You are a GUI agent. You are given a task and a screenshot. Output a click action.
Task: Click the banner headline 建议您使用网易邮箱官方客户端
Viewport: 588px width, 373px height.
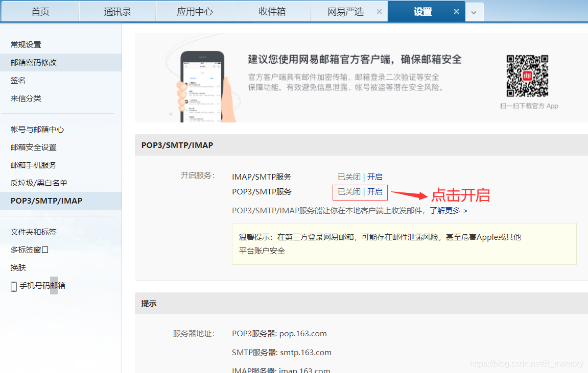355,59
